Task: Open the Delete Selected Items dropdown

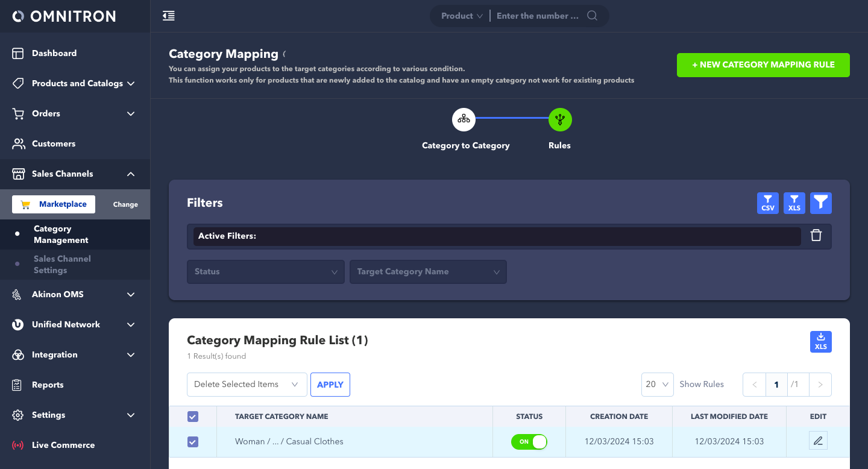Action: pyautogui.click(x=247, y=385)
